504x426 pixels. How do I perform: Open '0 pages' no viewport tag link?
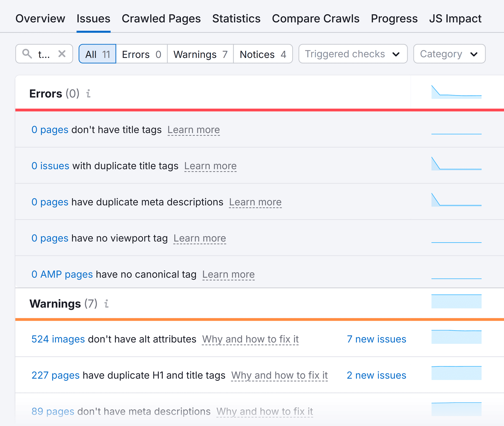point(50,238)
